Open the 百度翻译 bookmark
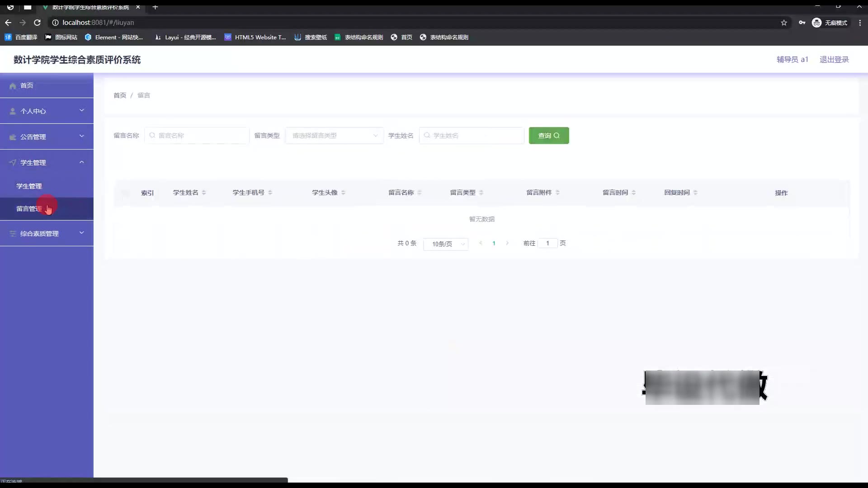 click(x=21, y=37)
